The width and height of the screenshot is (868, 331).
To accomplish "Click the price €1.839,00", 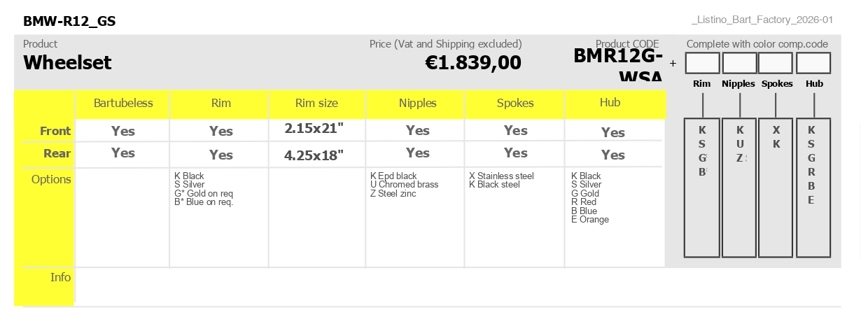I will click(x=473, y=62).
